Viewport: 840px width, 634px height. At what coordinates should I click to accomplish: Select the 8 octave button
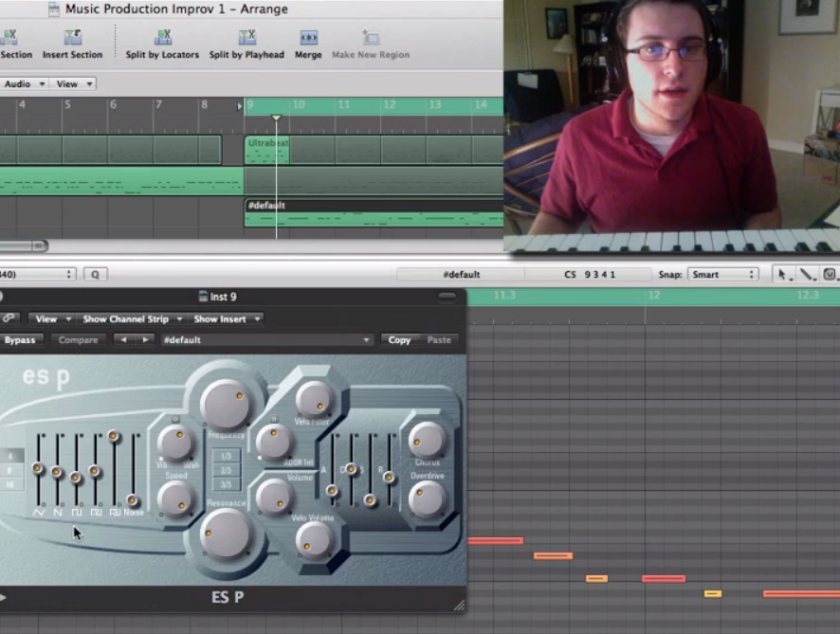(x=9, y=470)
